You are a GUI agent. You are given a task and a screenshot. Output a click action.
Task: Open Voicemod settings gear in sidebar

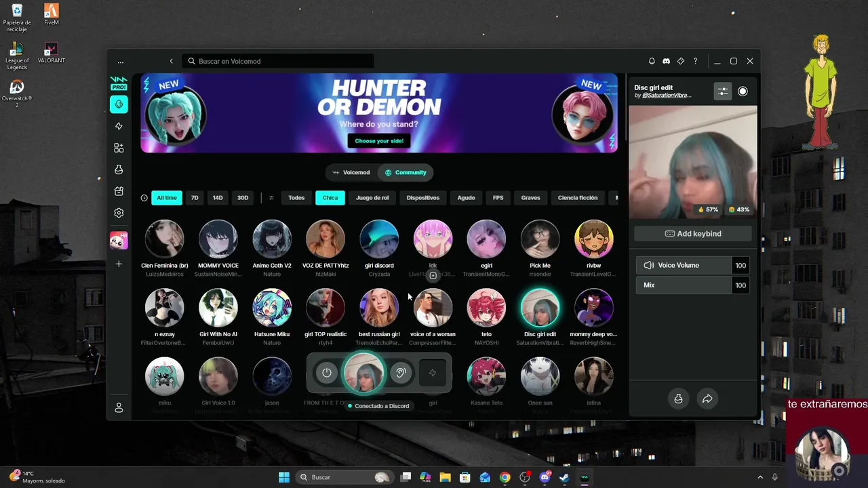tap(119, 213)
